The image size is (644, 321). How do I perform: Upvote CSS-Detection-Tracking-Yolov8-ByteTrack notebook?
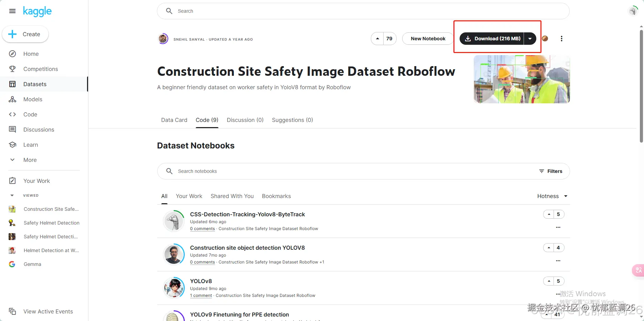click(549, 214)
